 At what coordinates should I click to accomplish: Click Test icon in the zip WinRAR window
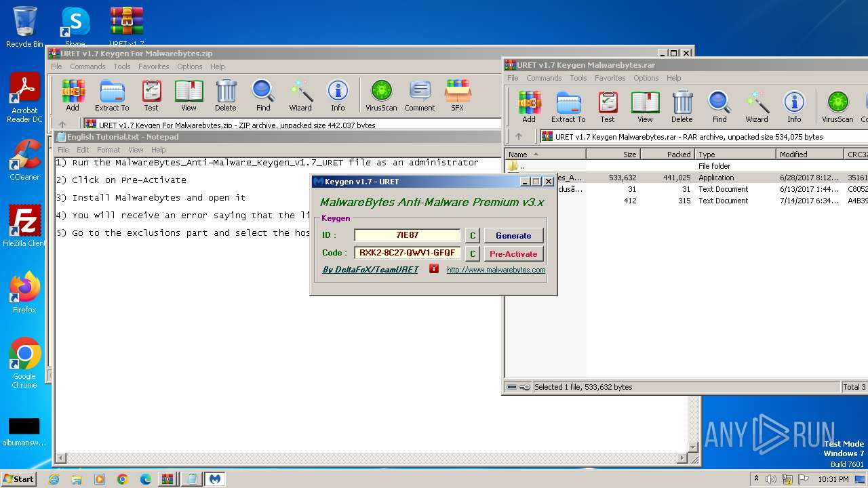[151, 96]
